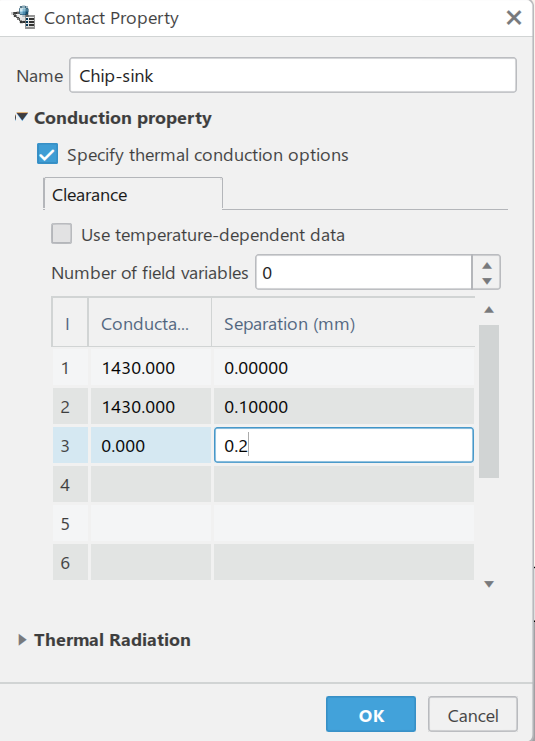Enable Use temperature-dependent data

click(x=61, y=234)
